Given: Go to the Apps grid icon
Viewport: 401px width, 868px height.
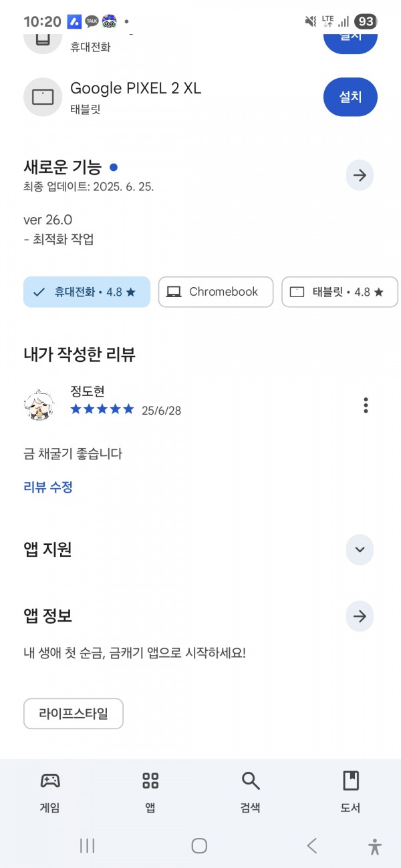Looking at the screenshot, I should tap(150, 780).
